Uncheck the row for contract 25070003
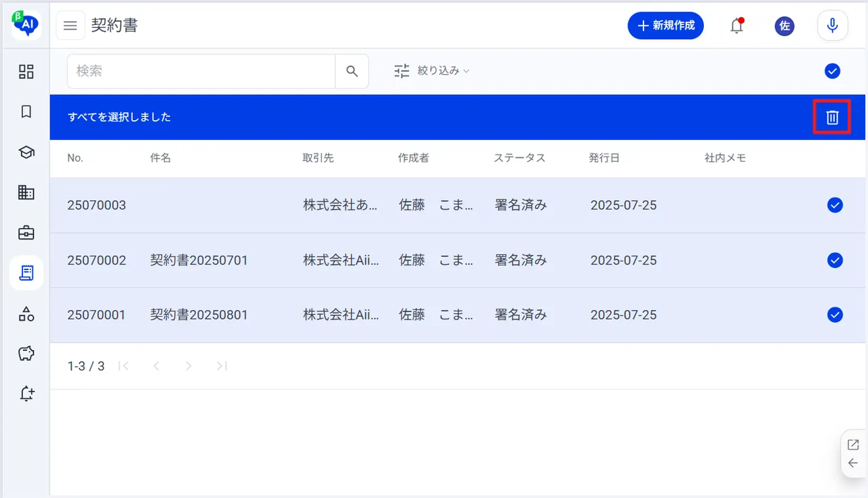The width and height of the screenshot is (868, 498). [x=835, y=205]
